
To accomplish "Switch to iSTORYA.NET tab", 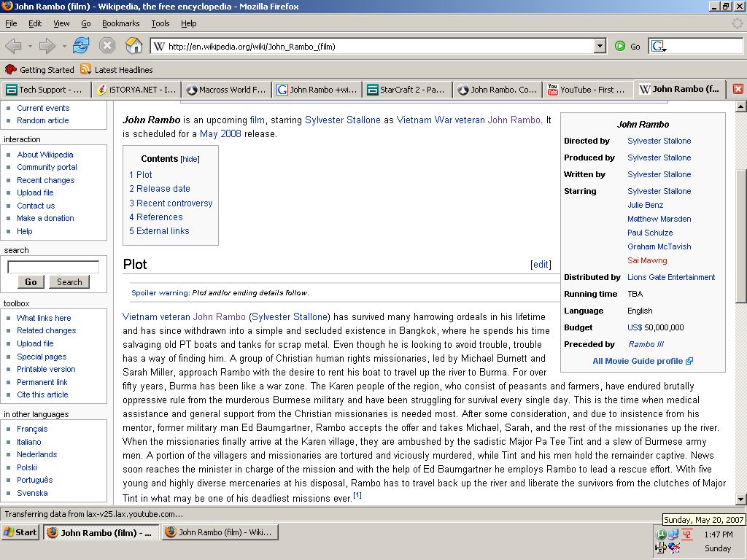I will click(136, 90).
